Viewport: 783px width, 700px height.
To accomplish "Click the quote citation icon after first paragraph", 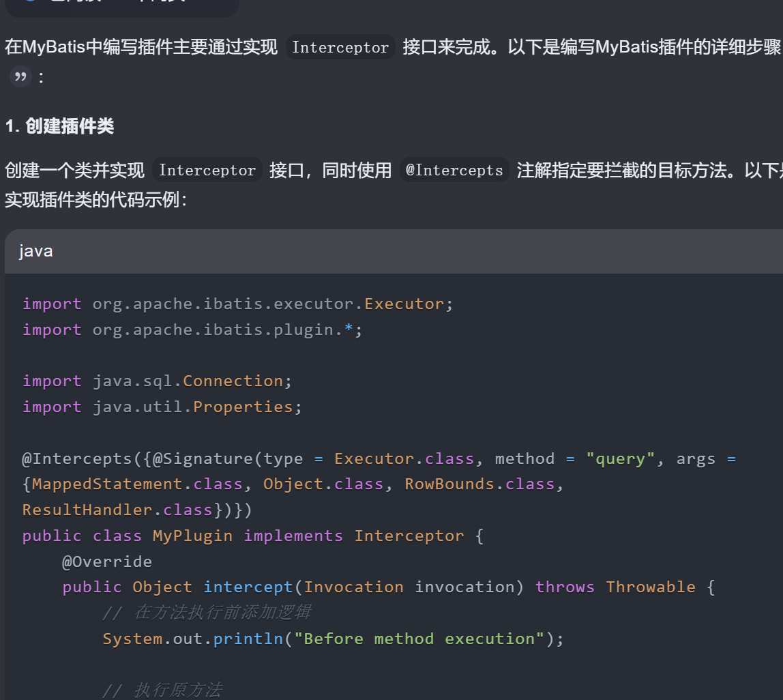I will pyautogui.click(x=20, y=76).
